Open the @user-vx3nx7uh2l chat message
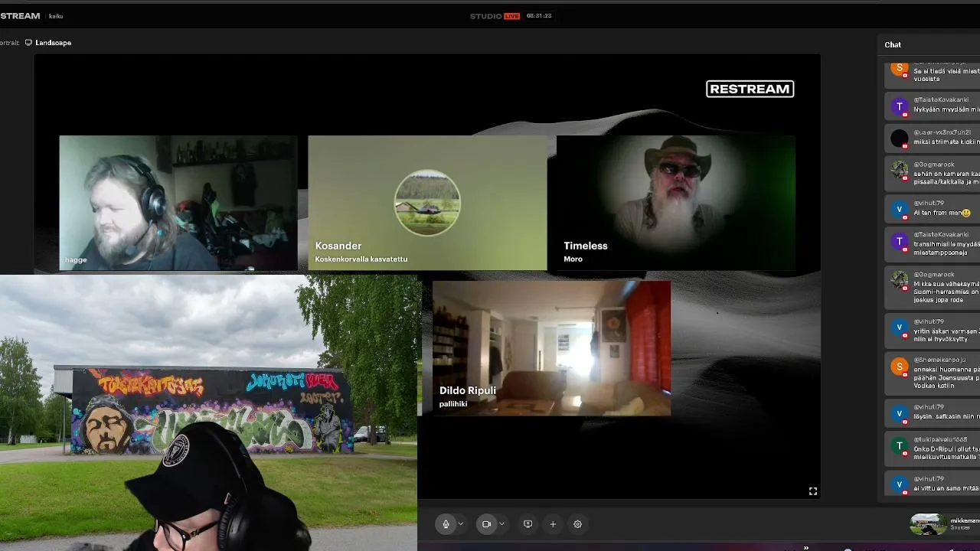980x551 pixels. tap(933, 138)
